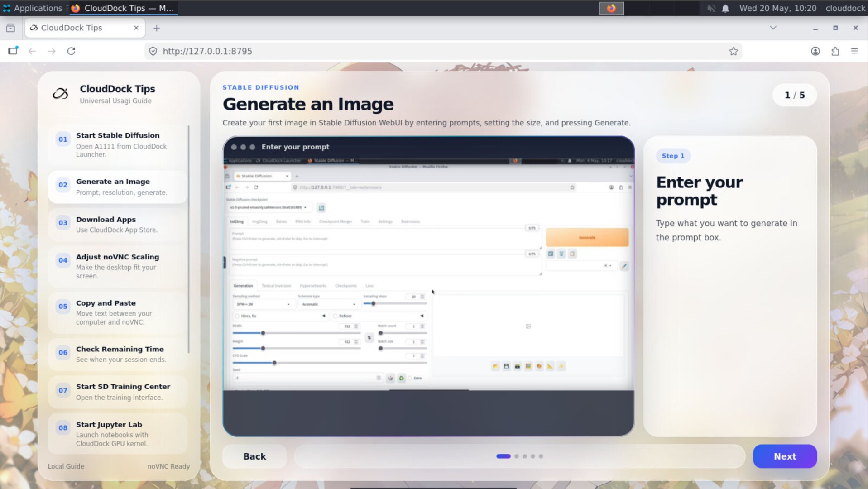Open guide 06 Check Remaining Time

point(117,354)
